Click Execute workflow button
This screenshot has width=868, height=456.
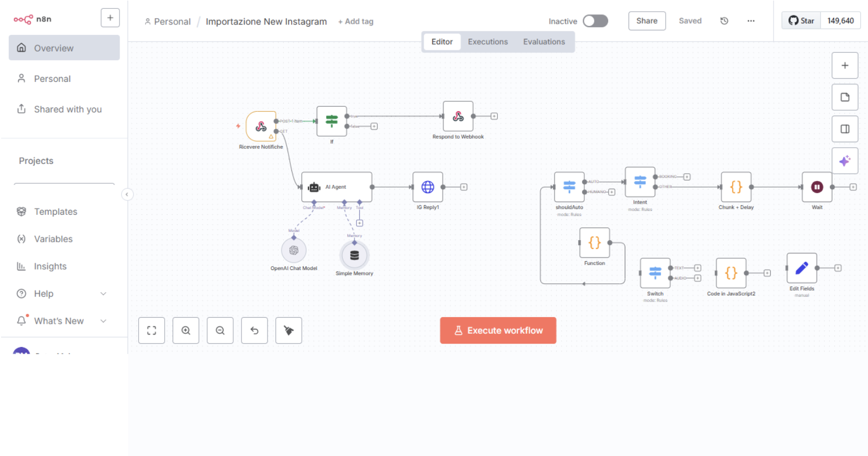click(x=498, y=330)
